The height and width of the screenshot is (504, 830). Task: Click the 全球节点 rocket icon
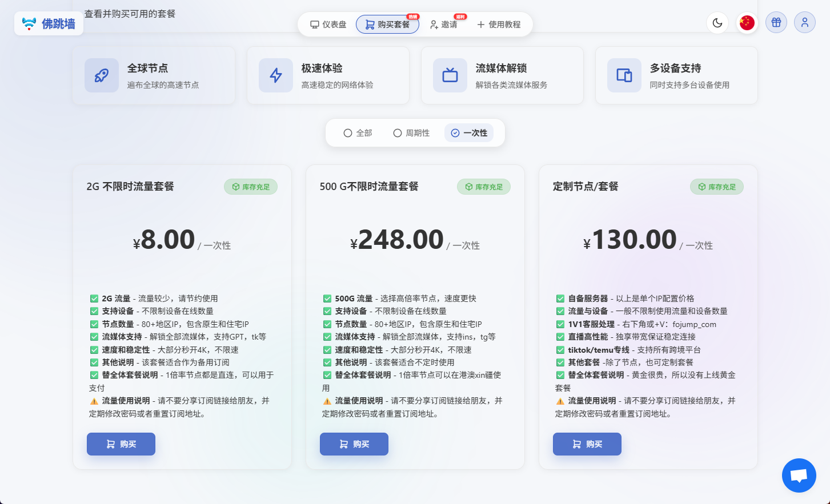[x=102, y=75]
